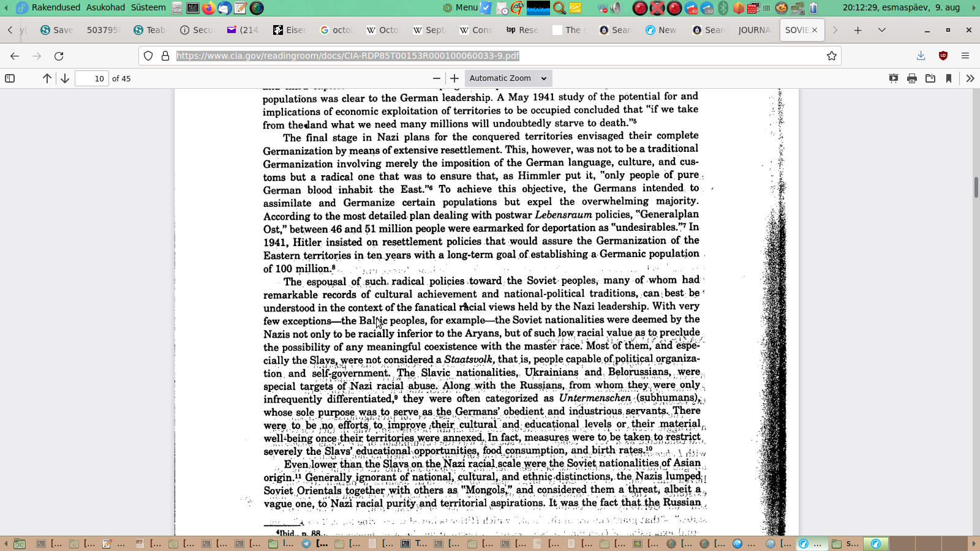Save the PDF file from the viewer toolbar
Image resolution: width=980 pixels, height=551 pixels.
coord(930,78)
